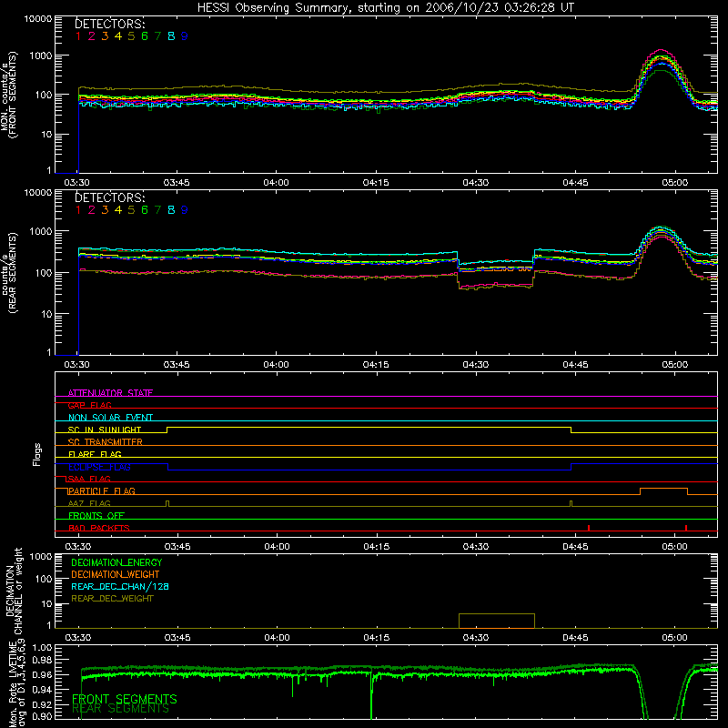Click the 0.98 value on the livetime axis
This screenshot has height=728, width=728.
(43, 660)
